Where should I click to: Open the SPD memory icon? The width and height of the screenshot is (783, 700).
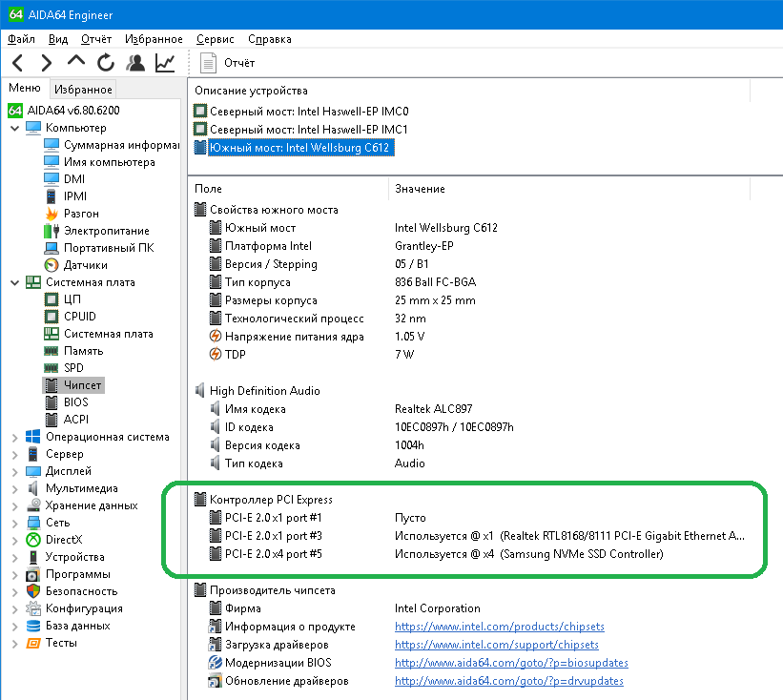pos(51,368)
